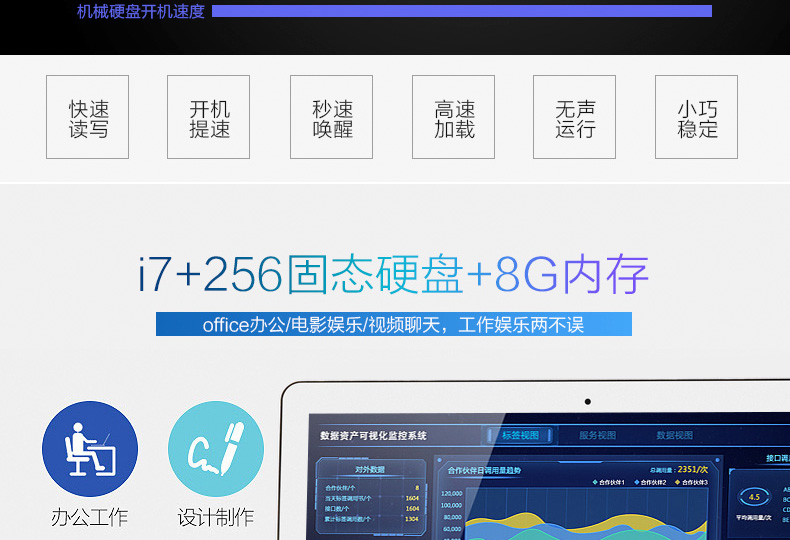Click the 数据资产可视化监控系统 title
Viewport: 790px width, 540px height.
point(373,435)
